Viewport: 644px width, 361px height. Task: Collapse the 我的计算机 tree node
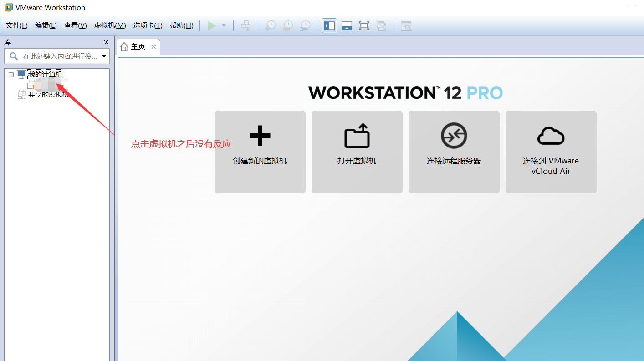point(11,75)
